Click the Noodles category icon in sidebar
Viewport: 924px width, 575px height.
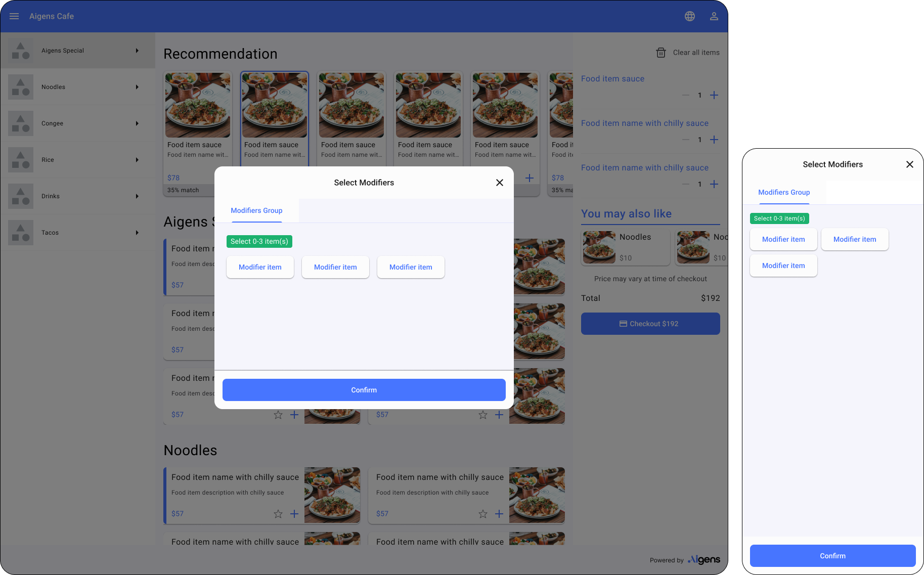coord(21,87)
